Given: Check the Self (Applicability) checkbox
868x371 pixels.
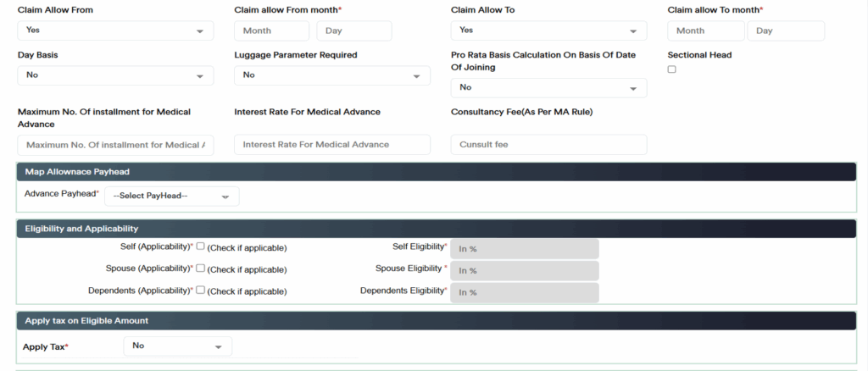Looking at the screenshot, I should [201, 247].
